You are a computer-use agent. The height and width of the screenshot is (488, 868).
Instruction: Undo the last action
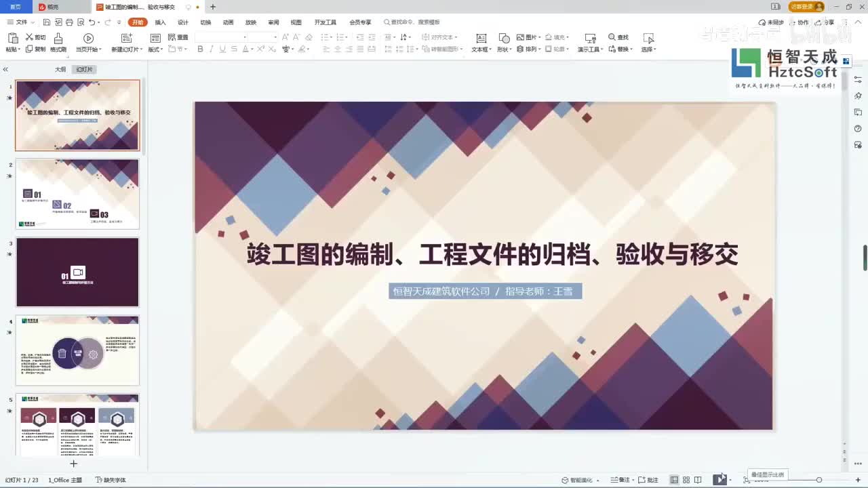(x=92, y=22)
